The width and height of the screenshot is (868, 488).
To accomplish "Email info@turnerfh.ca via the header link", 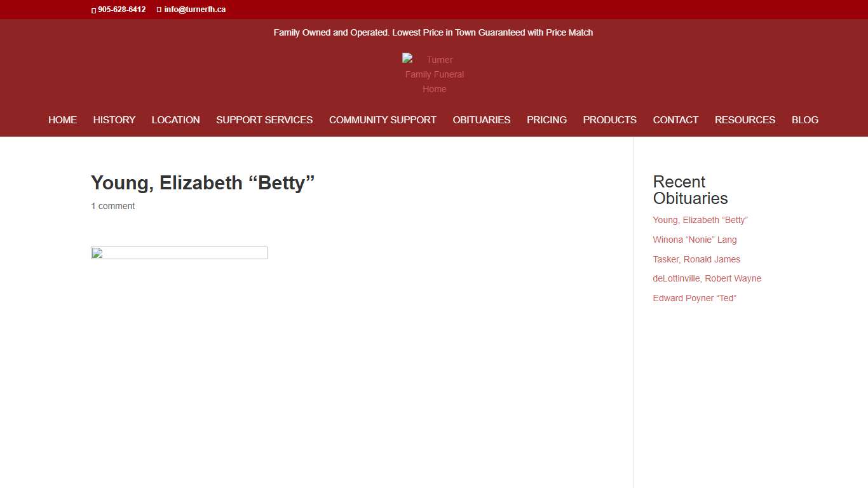I will (194, 10).
